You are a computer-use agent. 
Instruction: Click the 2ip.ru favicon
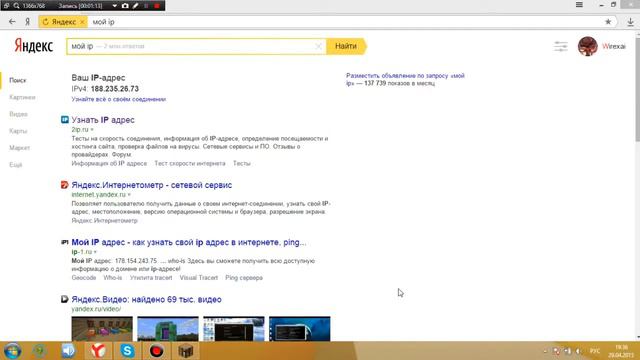64,120
